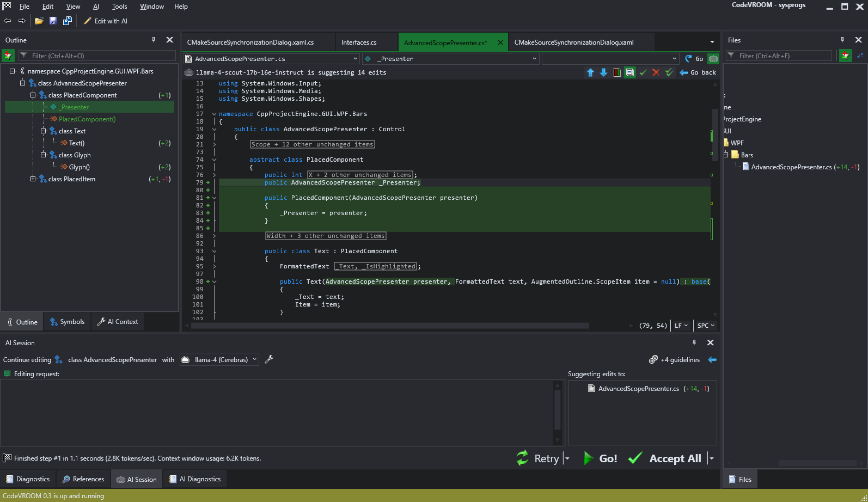Pin the Files panel
This screenshot has width=868, height=502.
842,40
